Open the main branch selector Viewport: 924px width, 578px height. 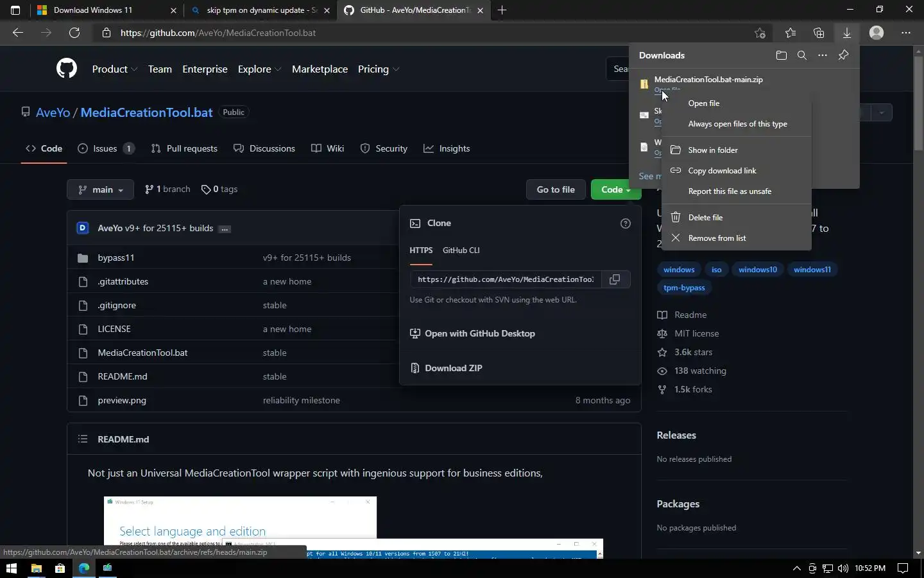100,189
